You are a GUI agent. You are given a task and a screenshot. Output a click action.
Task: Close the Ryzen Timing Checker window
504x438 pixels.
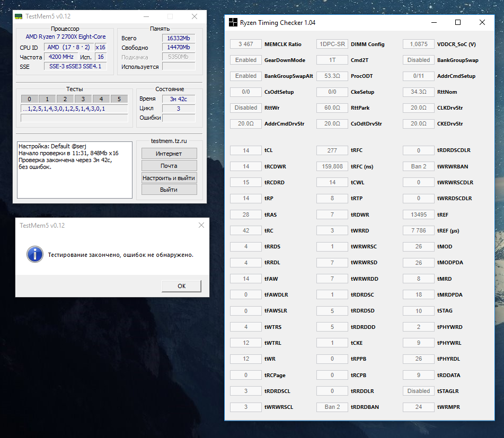coord(482,22)
